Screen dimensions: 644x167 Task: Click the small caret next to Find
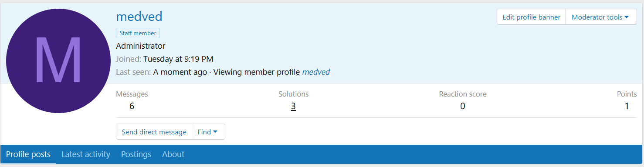pyautogui.click(x=215, y=132)
